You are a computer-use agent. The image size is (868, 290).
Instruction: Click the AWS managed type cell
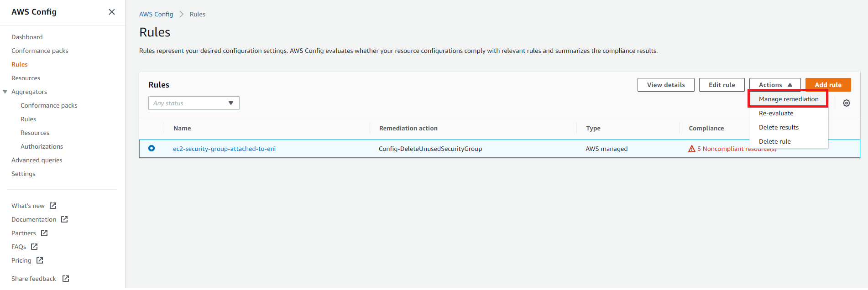pyautogui.click(x=607, y=149)
